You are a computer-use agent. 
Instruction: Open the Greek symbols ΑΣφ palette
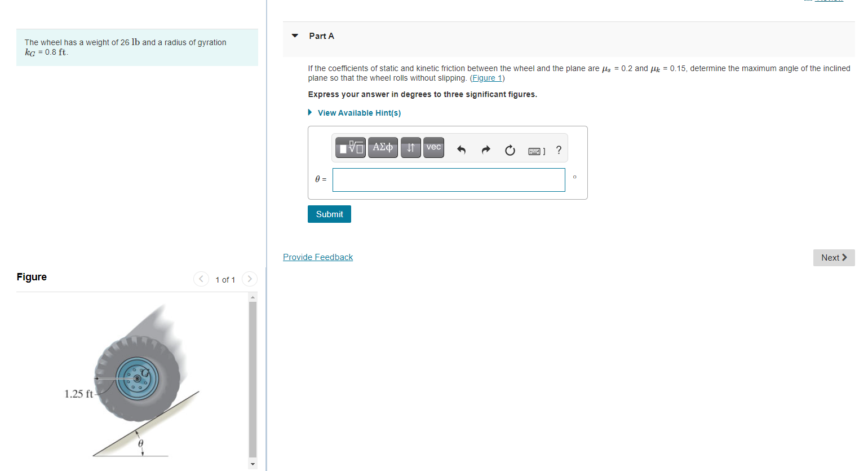[x=383, y=148]
